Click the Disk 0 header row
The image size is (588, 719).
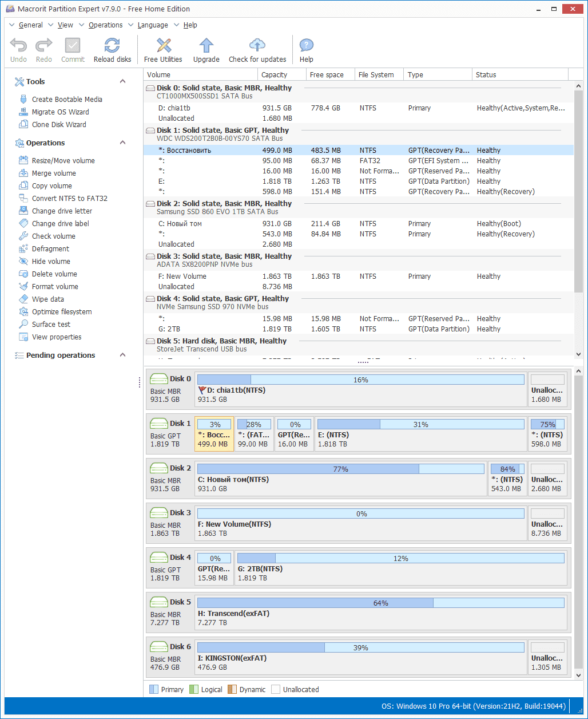[358, 92]
